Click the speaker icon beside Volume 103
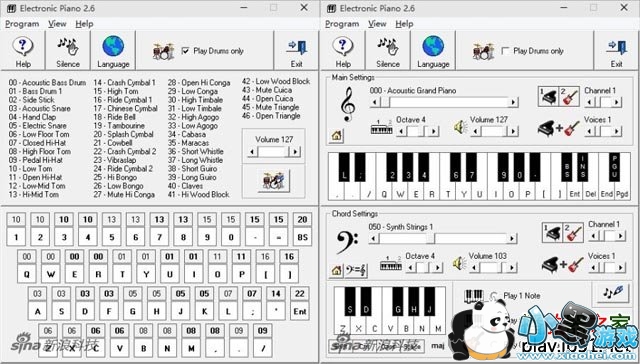The height and width of the screenshot is (364, 640). [x=460, y=264]
